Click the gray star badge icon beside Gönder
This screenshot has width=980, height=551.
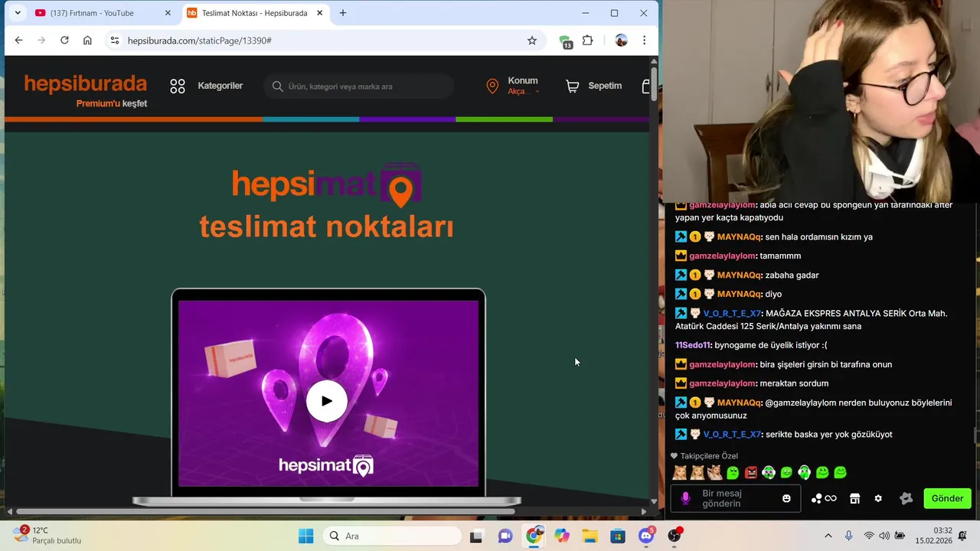click(906, 499)
